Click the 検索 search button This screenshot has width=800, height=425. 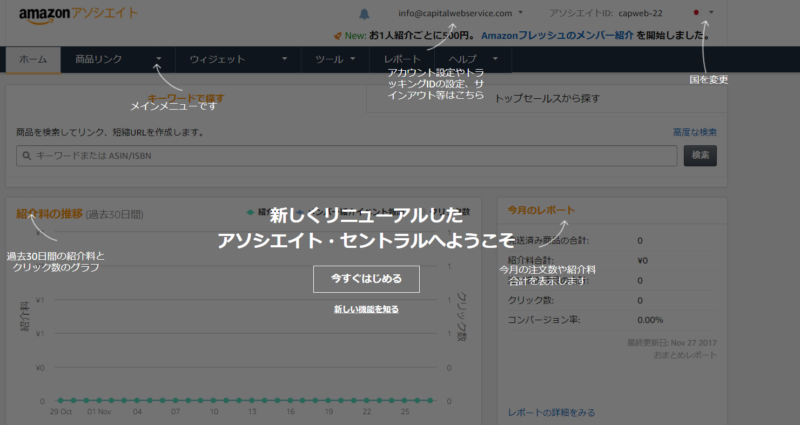tap(700, 156)
